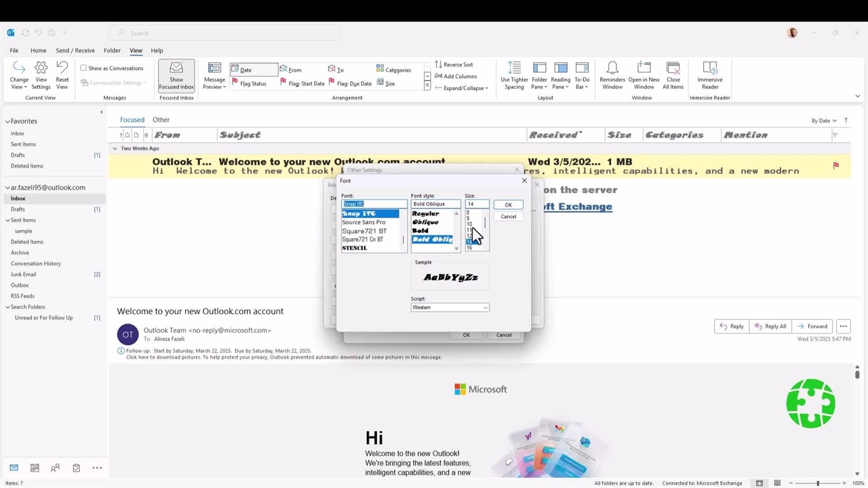Viewport: 868px width, 488px height.
Task: Switch to the Other inbox tab
Action: pyautogui.click(x=161, y=120)
